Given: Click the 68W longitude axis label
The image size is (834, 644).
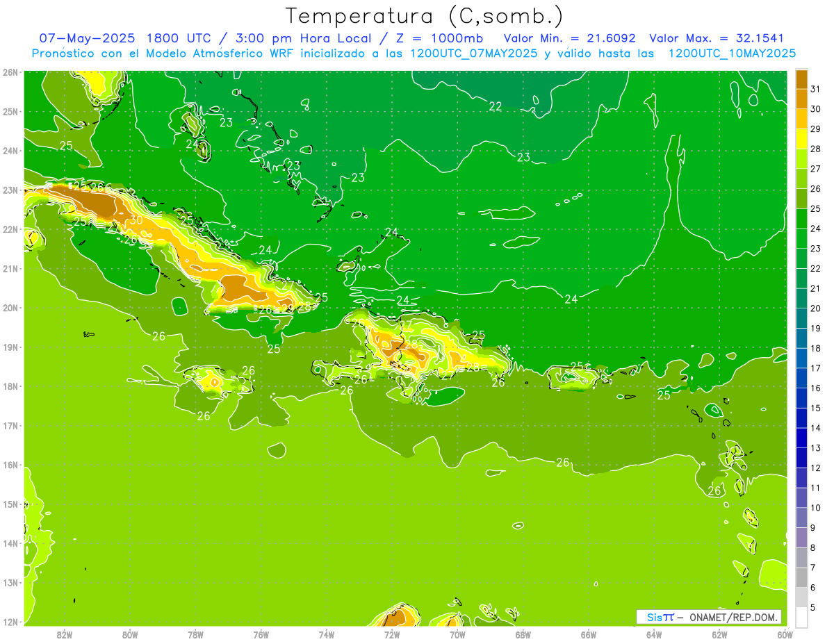Looking at the screenshot, I should (x=523, y=634).
